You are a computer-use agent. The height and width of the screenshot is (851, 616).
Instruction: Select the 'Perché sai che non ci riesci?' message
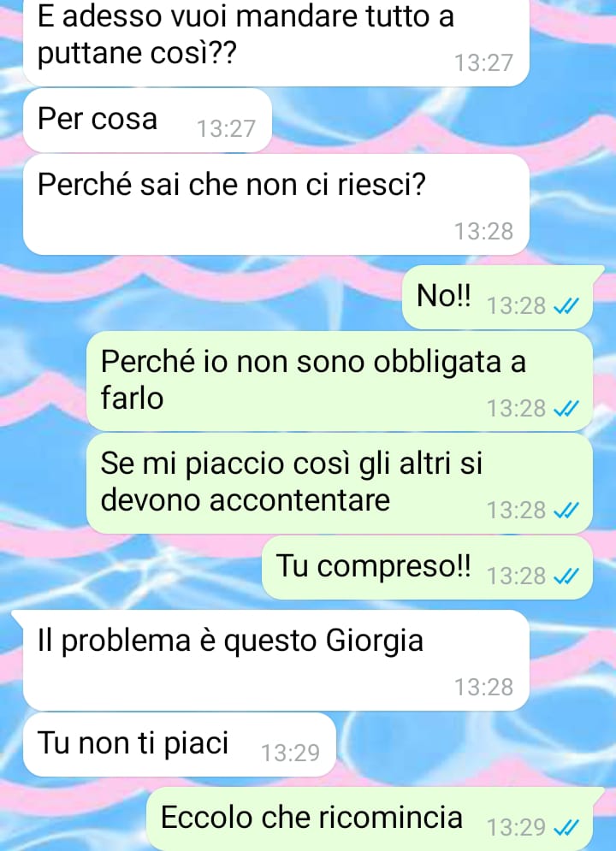275,204
